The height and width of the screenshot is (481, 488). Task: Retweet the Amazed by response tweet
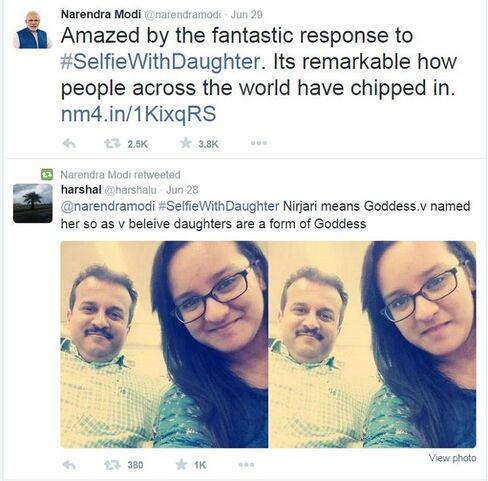[112, 144]
